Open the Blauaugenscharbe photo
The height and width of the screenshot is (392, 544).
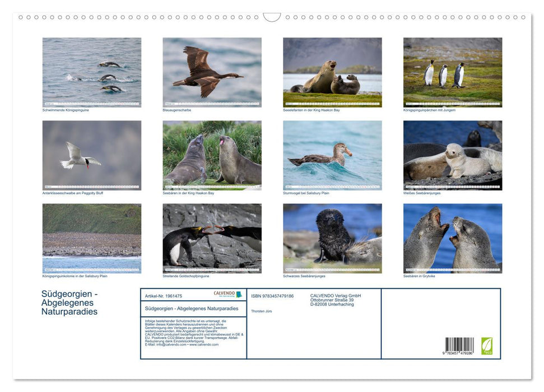212,71
